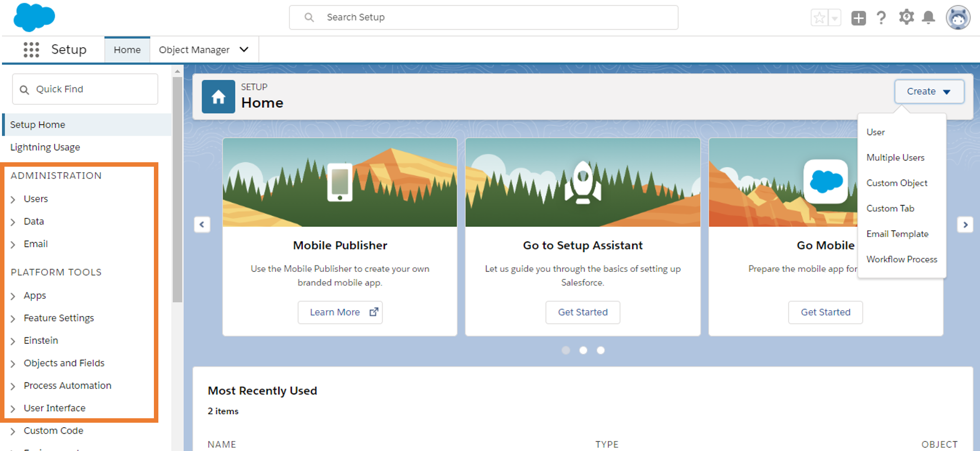This screenshot has height=451, width=980.
Task: Switch to the Home tab
Action: point(127,50)
